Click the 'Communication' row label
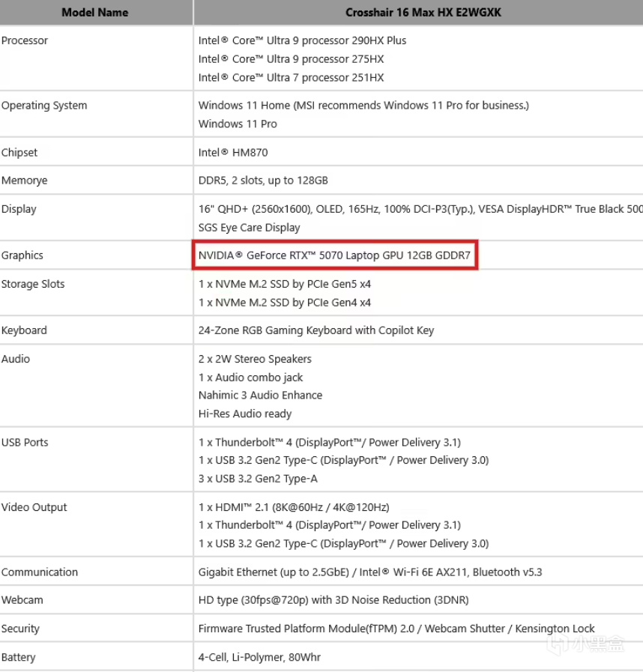The width and height of the screenshot is (643, 672). [x=40, y=572]
